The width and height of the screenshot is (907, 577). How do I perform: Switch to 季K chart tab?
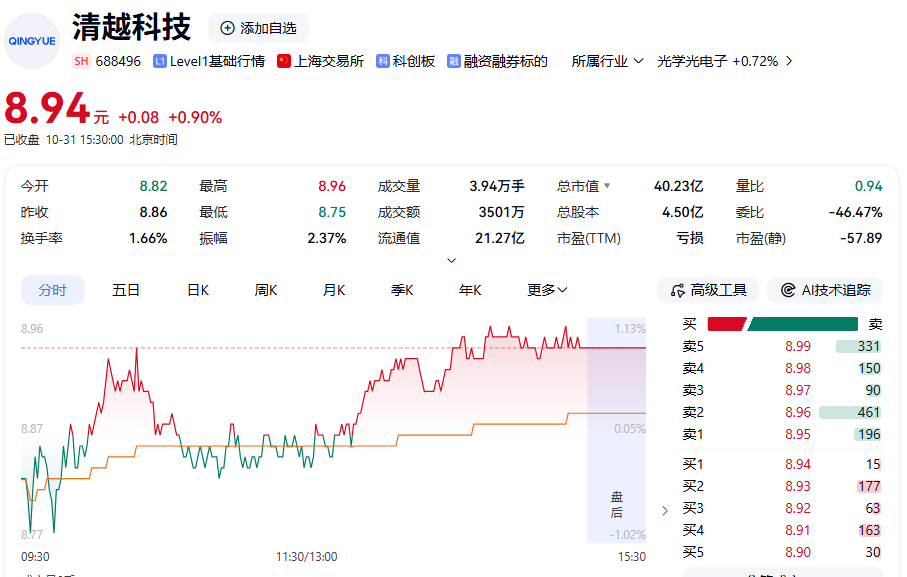[x=402, y=290]
